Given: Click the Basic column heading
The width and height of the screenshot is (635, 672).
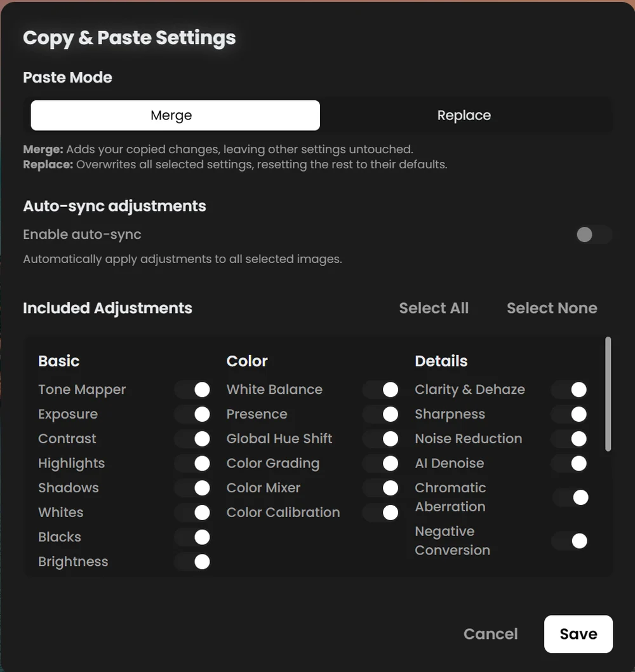Looking at the screenshot, I should click(58, 361).
